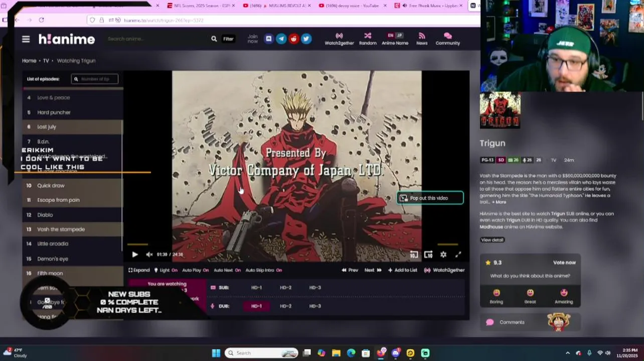Switch to the decoy voice YouTube tab
This screenshot has width=644, height=361.
click(352, 6)
